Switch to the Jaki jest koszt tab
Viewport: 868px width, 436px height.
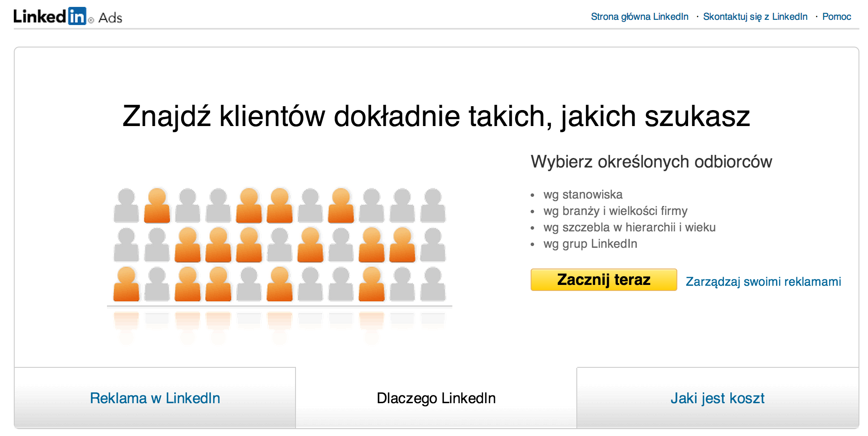(717, 398)
